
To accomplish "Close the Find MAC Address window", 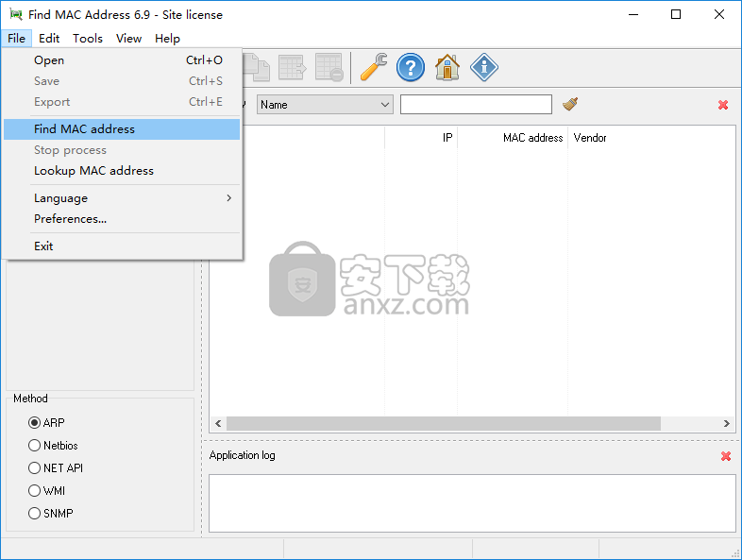I will [x=718, y=15].
